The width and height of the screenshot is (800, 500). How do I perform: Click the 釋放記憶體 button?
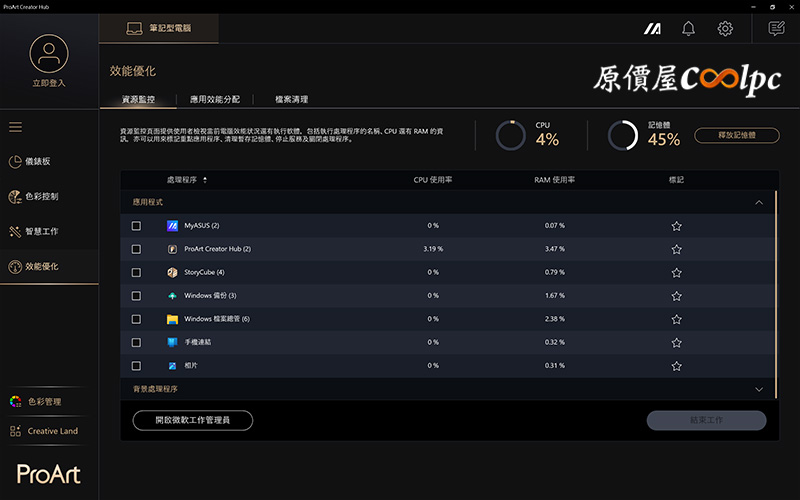pyautogui.click(x=736, y=134)
